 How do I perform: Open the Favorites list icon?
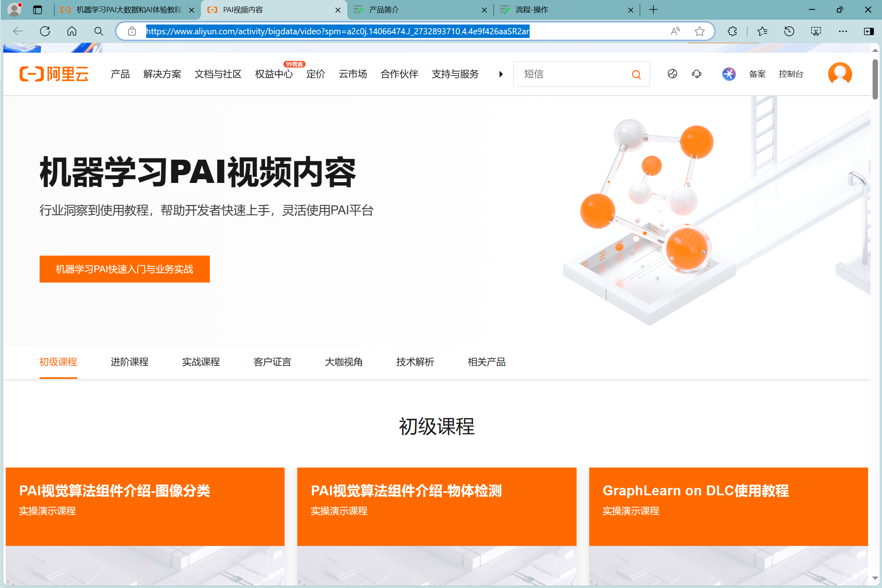[762, 31]
